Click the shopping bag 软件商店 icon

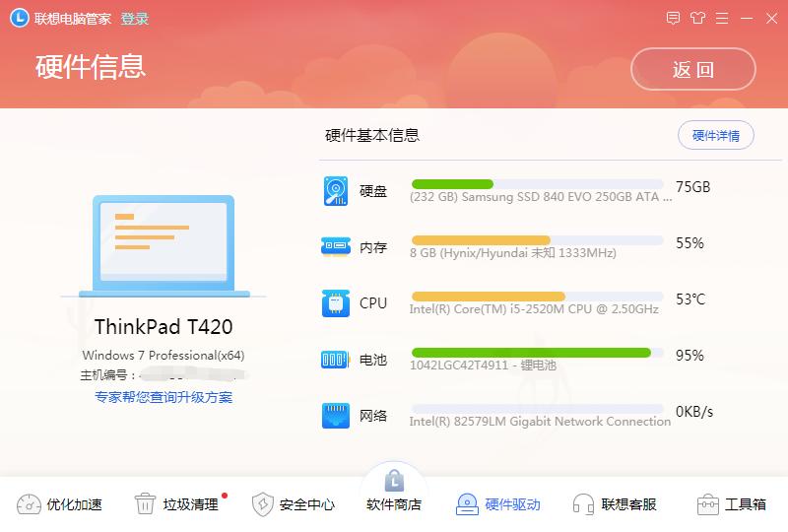(394, 481)
